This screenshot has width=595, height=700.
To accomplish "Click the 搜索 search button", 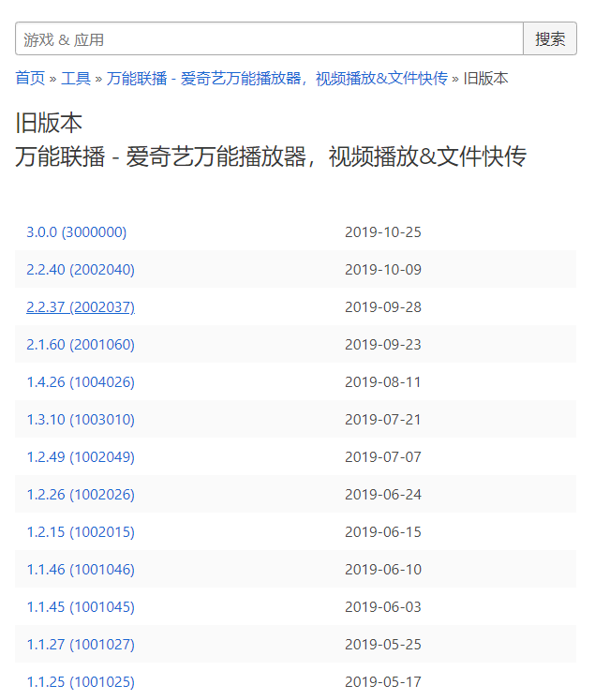I will (x=550, y=38).
